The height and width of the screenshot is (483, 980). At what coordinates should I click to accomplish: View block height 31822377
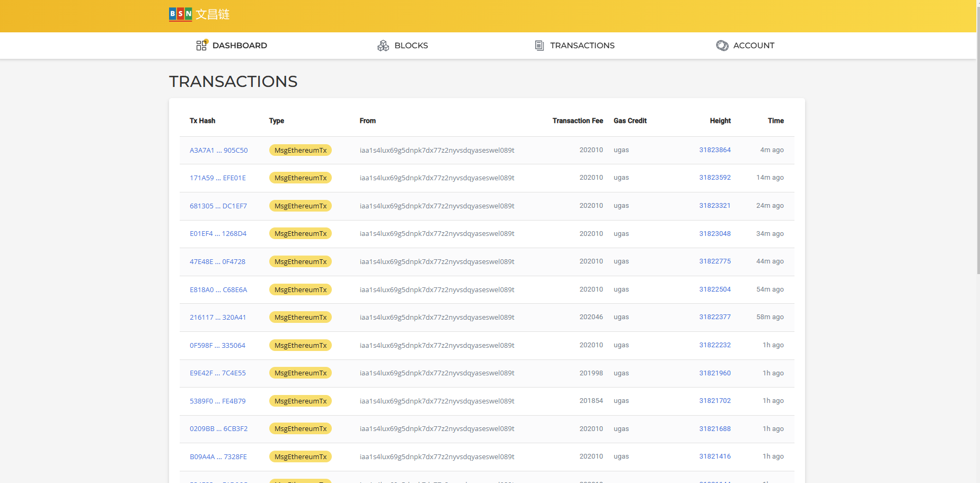pyautogui.click(x=714, y=317)
